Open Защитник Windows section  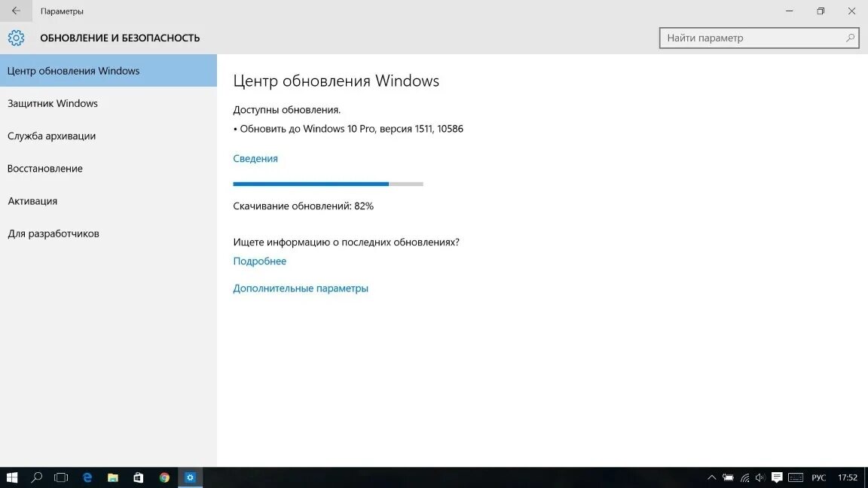pyautogui.click(x=108, y=103)
